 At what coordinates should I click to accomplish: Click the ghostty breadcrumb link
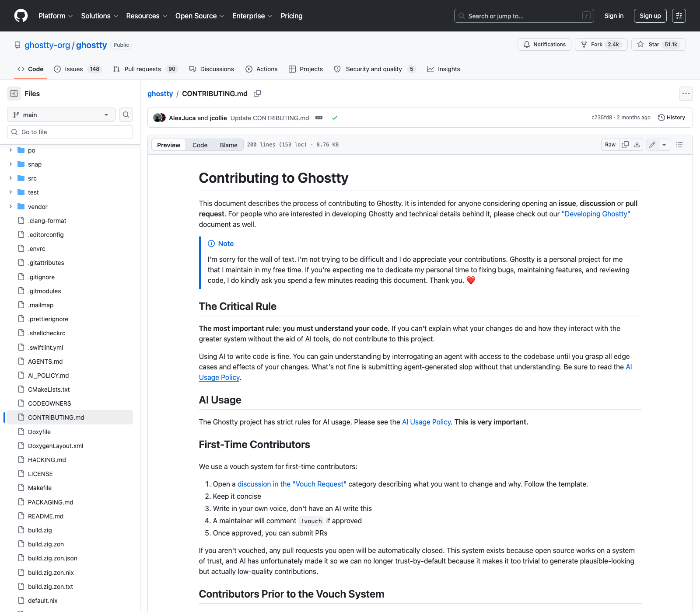tap(160, 94)
